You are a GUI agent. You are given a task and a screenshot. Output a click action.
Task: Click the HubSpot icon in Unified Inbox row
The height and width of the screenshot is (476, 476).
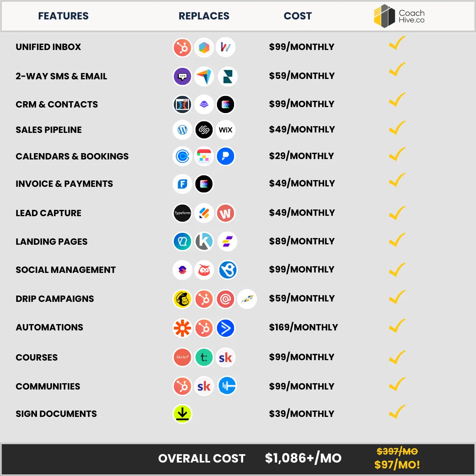click(182, 48)
